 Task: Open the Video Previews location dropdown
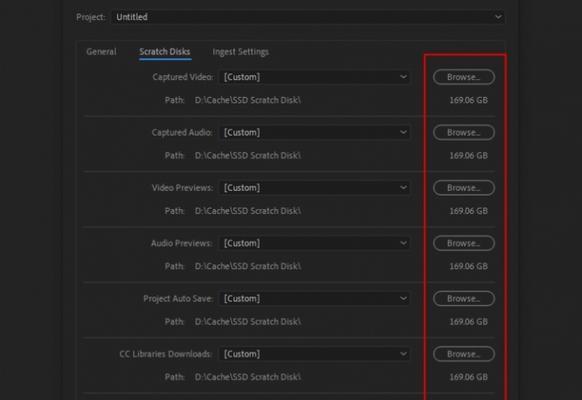point(315,188)
